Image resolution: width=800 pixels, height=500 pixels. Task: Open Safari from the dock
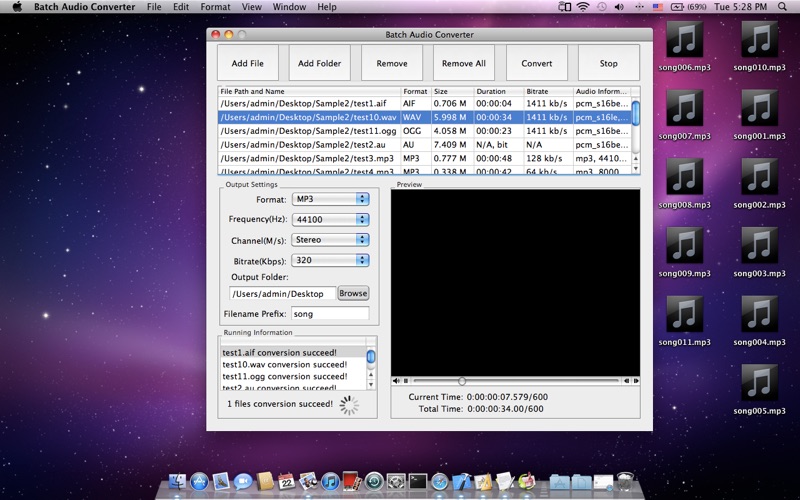(439, 481)
